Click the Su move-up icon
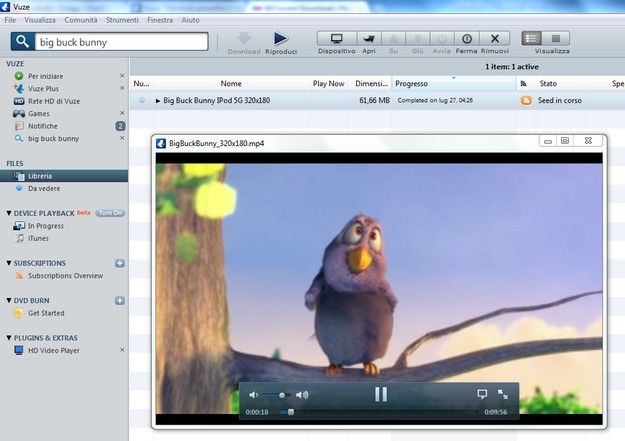The image size is (625, 441). pyautogui.click(x=393, y=39)
